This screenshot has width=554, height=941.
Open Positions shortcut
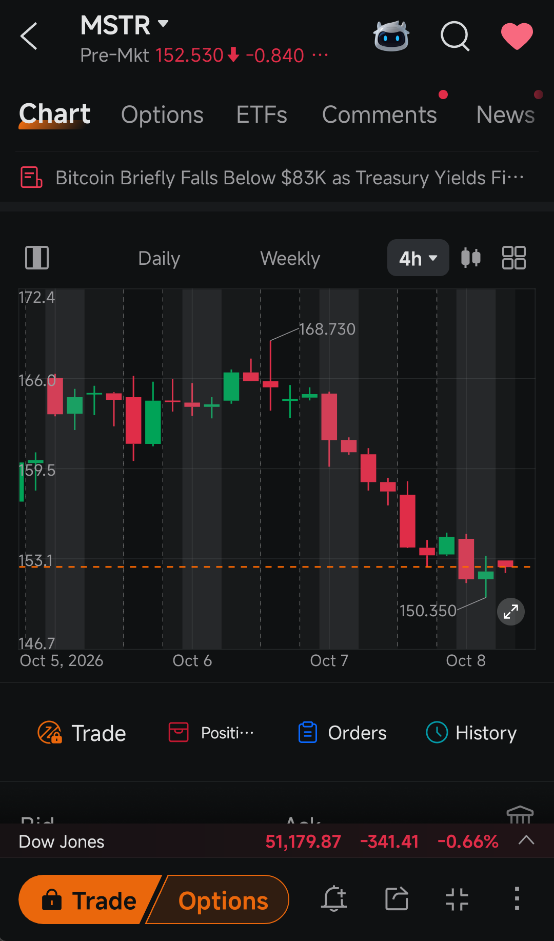coord(211,733)
